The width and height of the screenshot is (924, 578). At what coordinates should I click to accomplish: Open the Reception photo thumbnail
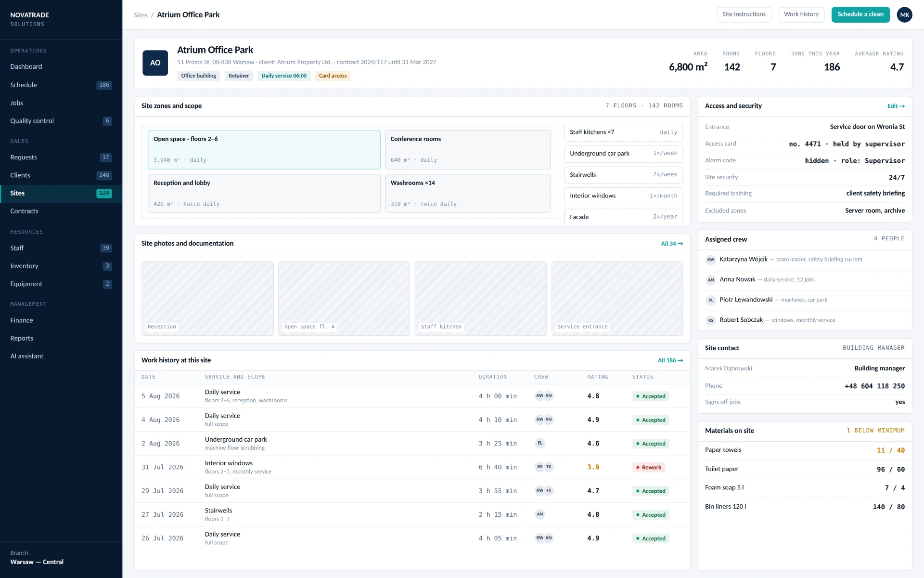click(207, 298)
